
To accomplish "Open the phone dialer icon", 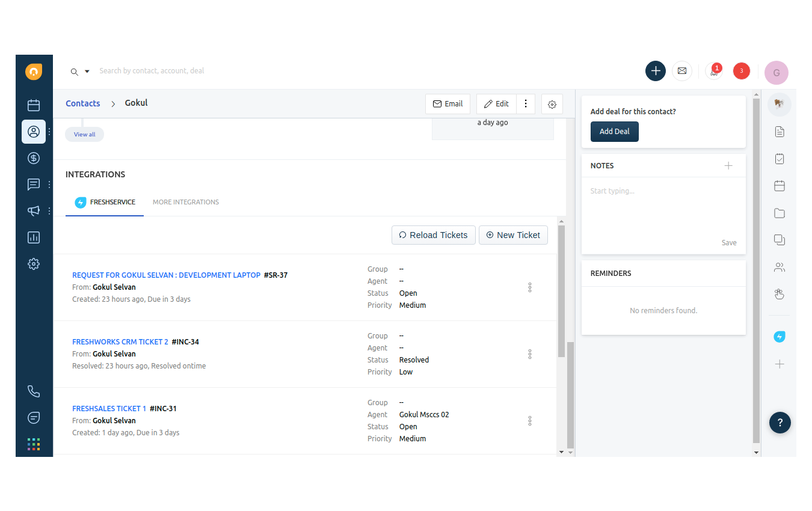I will (34, 391).
